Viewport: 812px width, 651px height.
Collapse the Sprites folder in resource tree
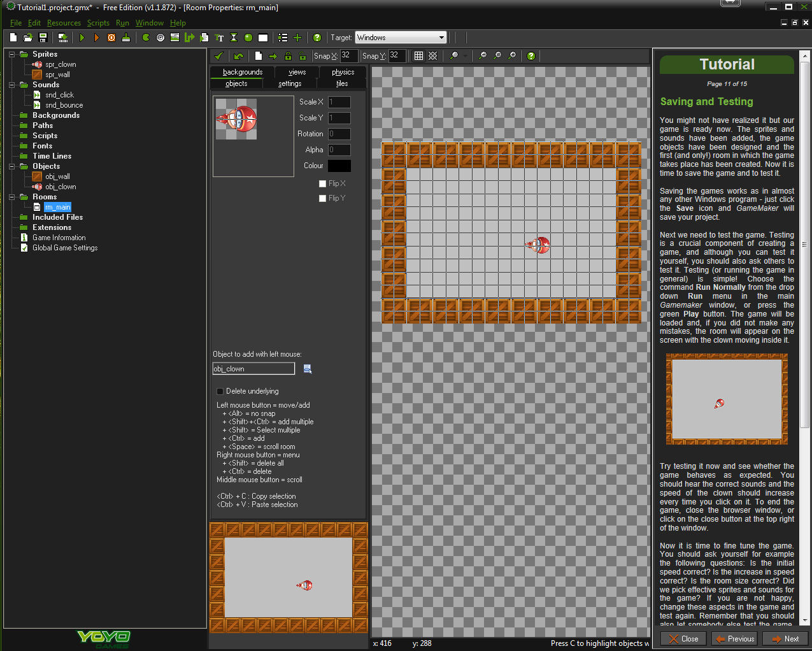[11, 54]
